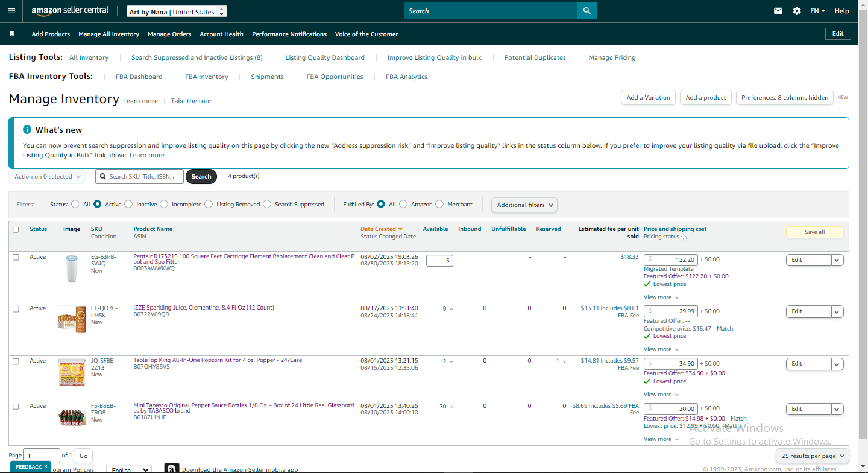Open Search Suppressed and Inactive Listings (8)
Viewport: 868px width, 473px height.
point(197,58)
